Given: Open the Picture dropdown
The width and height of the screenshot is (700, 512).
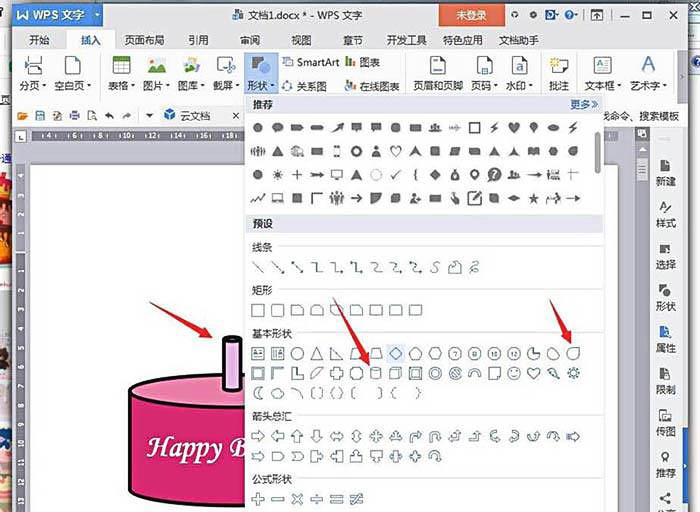Looking at the screenshot, I should click(156, 73).
